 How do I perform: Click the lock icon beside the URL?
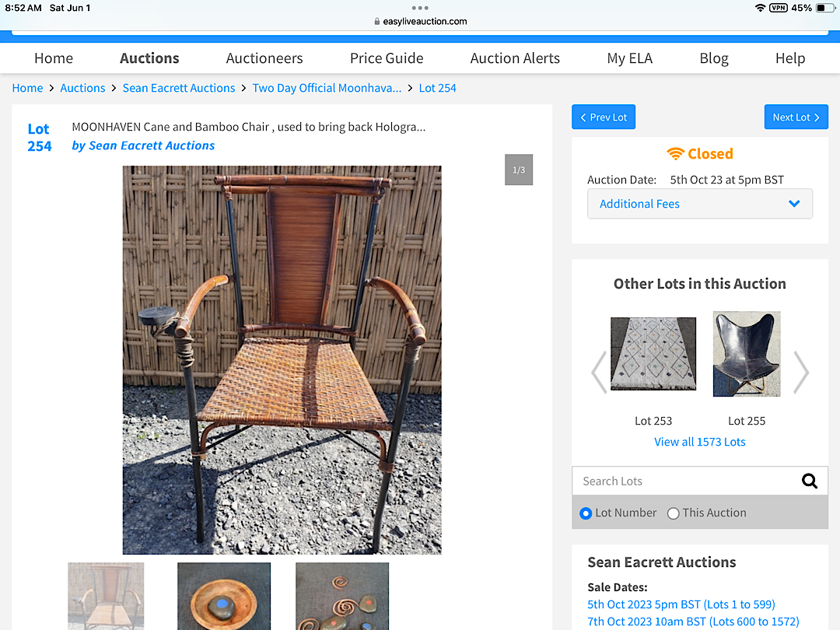(x=377, y=22)
